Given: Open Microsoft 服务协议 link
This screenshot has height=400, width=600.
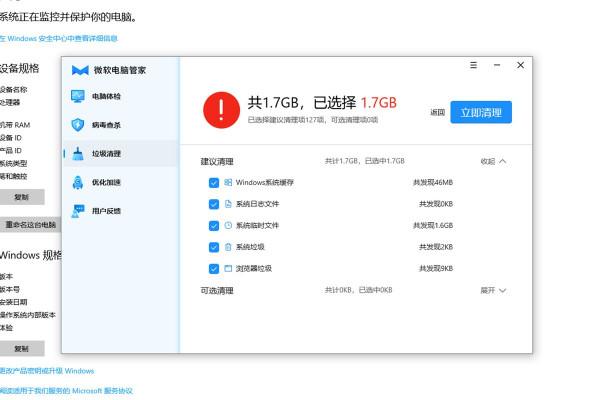Looking at the screenshot, I should 66,391.
